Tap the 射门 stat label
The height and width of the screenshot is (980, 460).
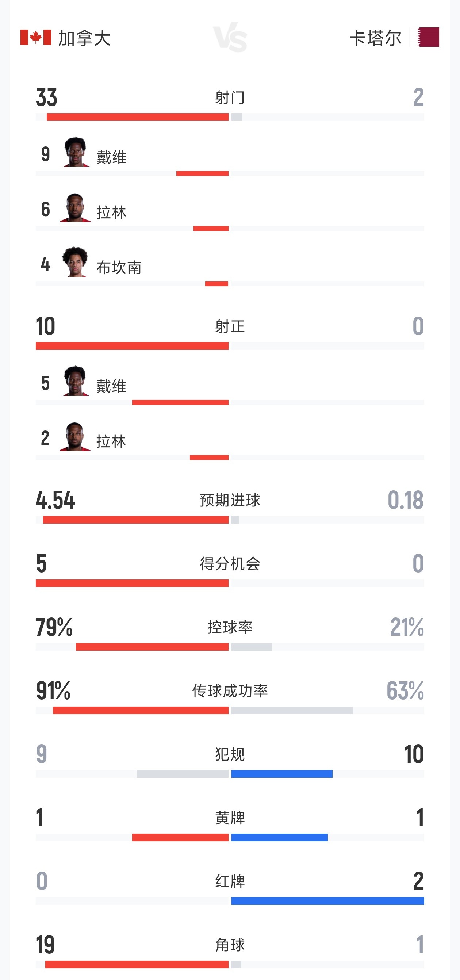click(230, 97)
